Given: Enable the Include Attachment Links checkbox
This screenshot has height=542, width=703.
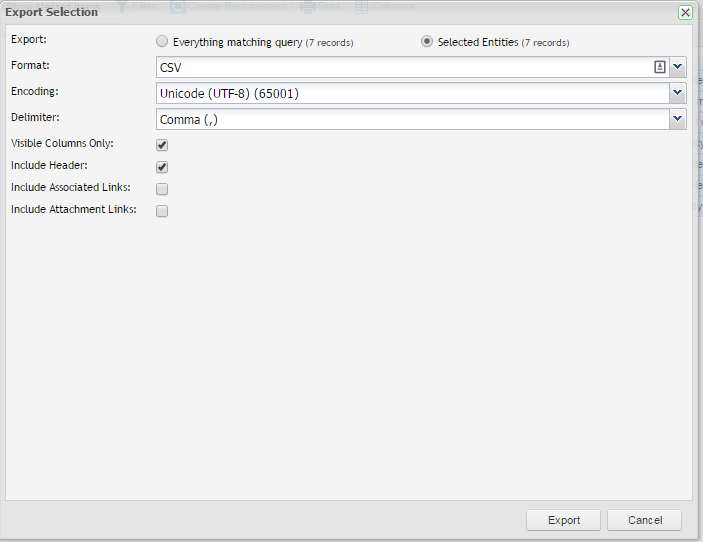Looking at the screenshot, I should point(162,211).
